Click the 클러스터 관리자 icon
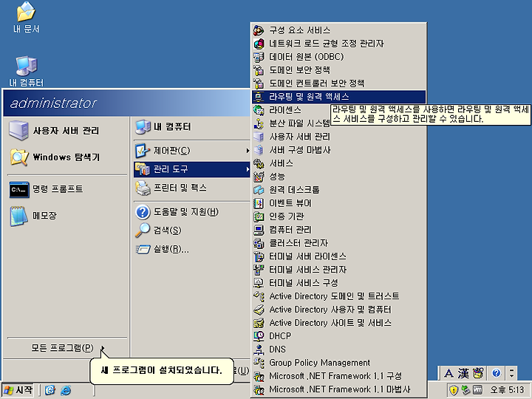Image resolution: width=532 pixels, height=399 pixels. tap(259, 243)
